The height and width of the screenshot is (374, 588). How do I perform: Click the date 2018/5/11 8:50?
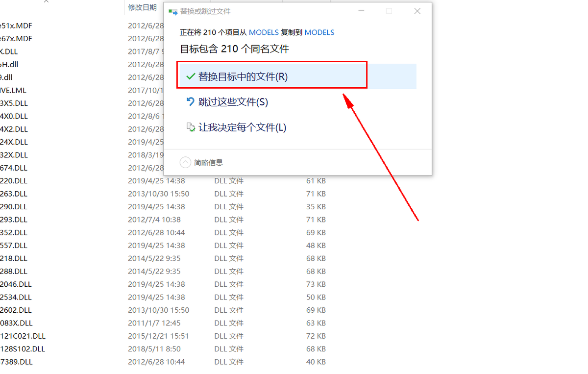coord(154,349)
